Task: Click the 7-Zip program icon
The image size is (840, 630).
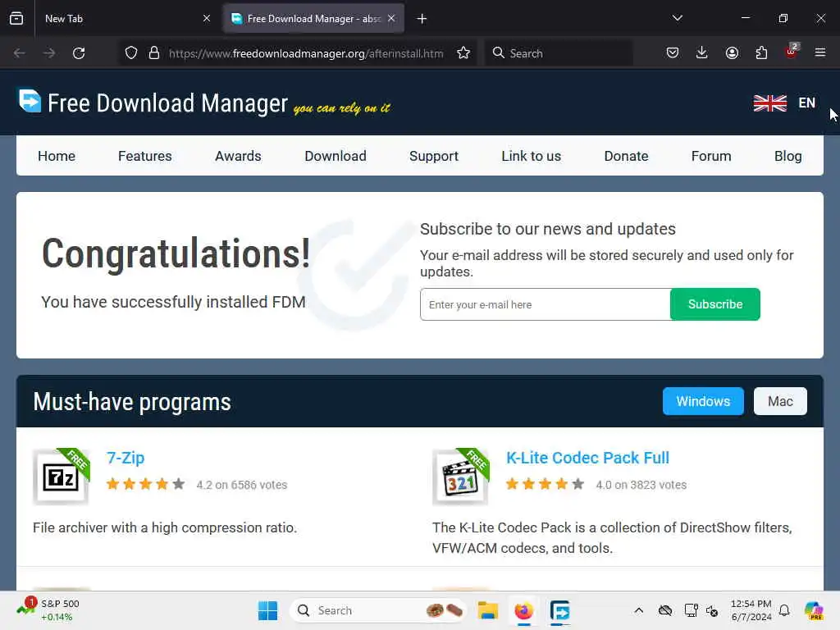Action: click(x=61, y=477)
